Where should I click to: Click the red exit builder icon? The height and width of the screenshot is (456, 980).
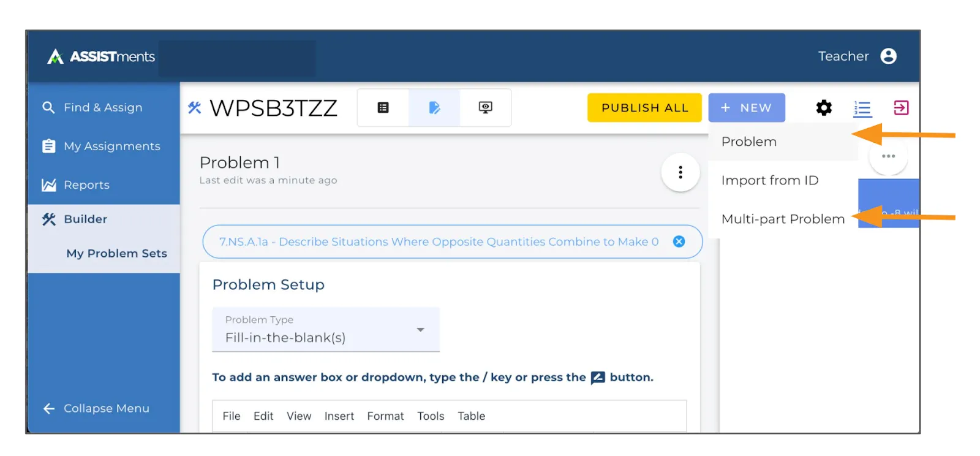[901, 108]
